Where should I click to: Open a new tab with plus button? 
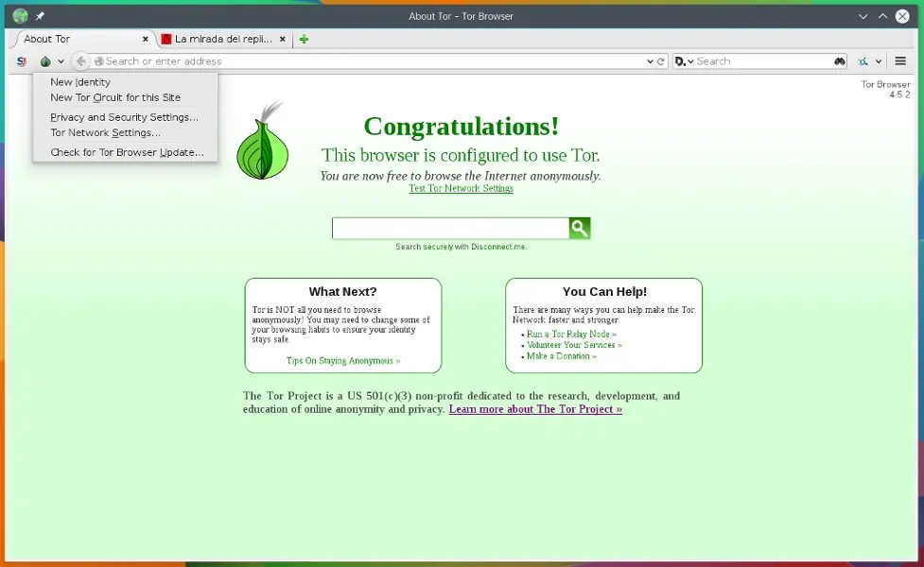tap(305, 39)
